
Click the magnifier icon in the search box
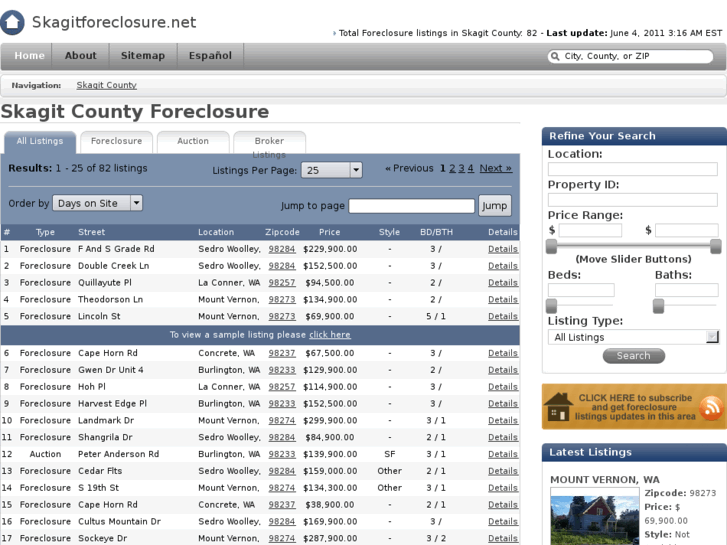[555, 56]
